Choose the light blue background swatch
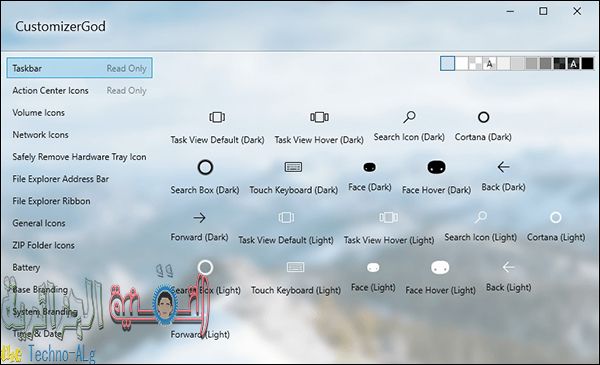 (x=447, y=64)
